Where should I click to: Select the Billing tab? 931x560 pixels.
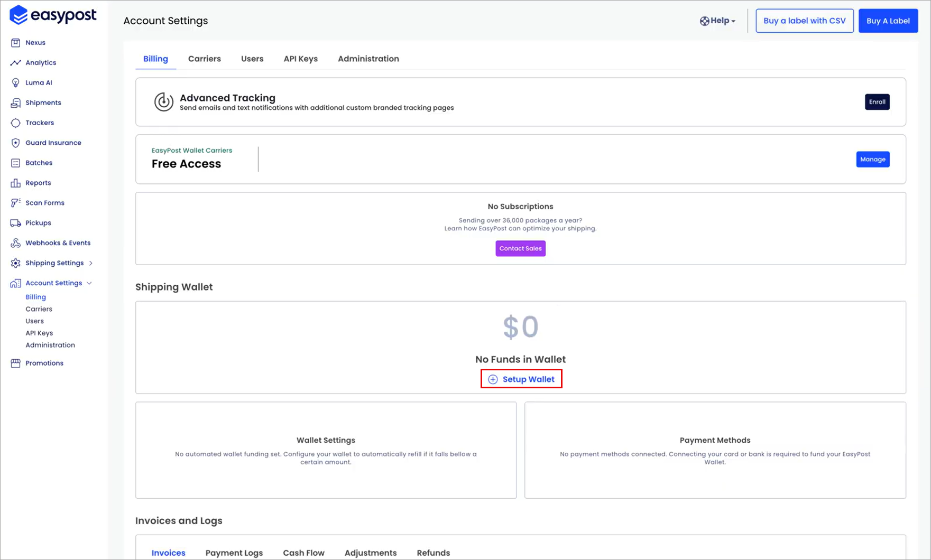click(155, 59)
